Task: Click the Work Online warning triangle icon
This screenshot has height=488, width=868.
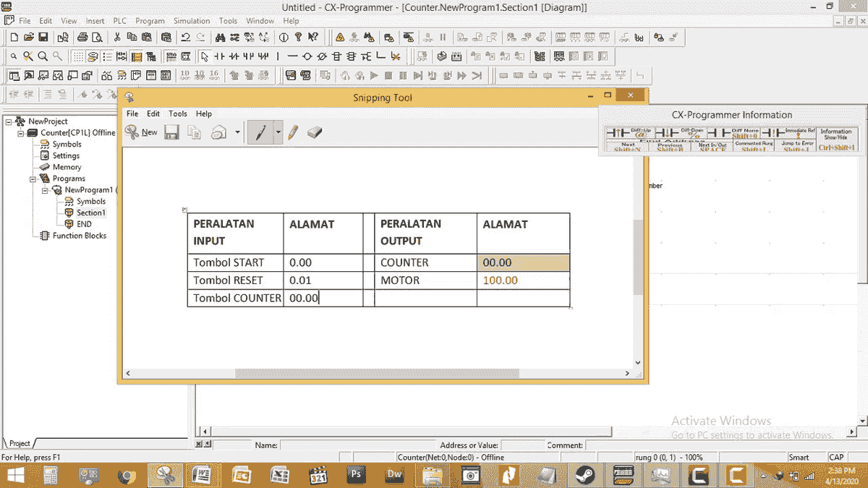Action: click(340, 37)
